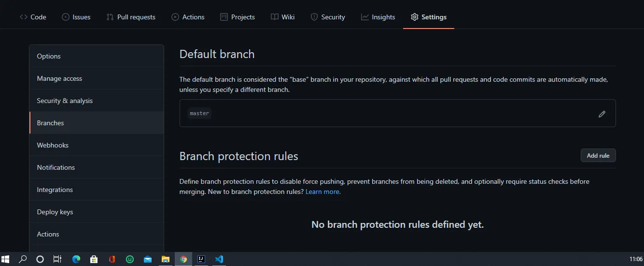Open the Wiki tab
644x266 pixels.
282,17
